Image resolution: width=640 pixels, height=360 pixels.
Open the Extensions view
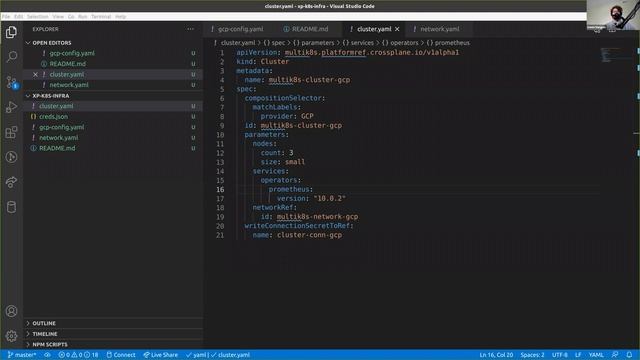tap(11, 132)
